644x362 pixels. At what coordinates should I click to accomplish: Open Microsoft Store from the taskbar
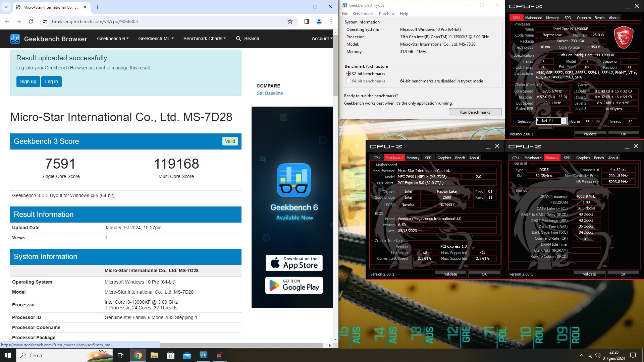click(x=170, y=355)
